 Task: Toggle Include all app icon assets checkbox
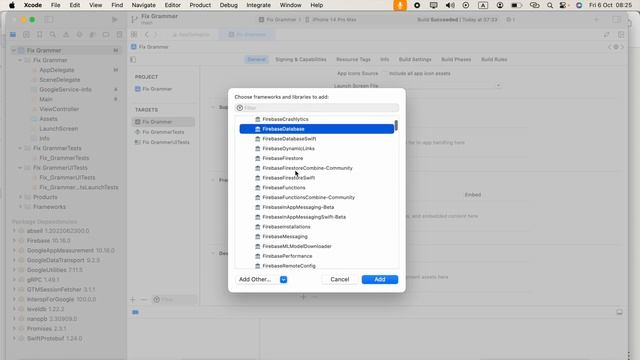click(384, 73)
